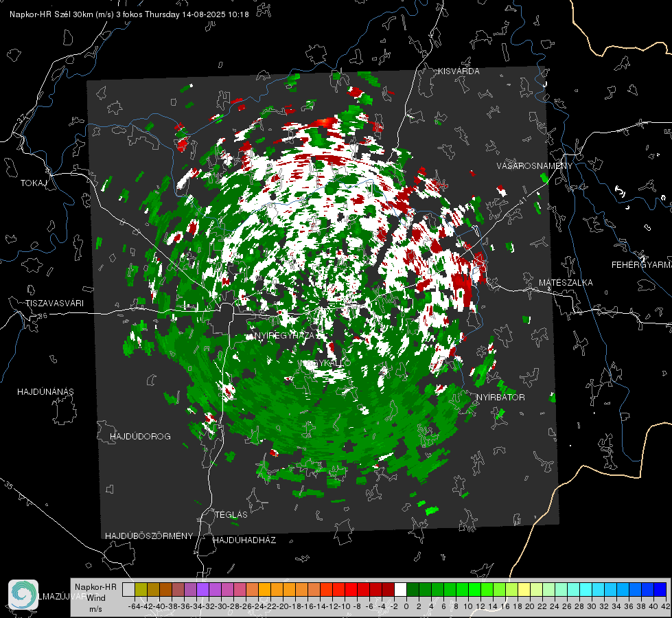Pick the light gray first swatch in the legend

pyautogui.click(x=128, y=589)
